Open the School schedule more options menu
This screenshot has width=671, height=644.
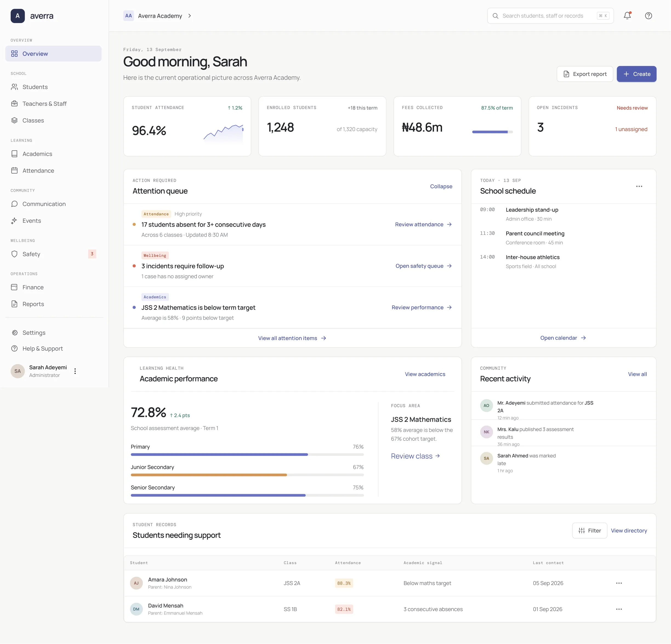pyautogui.click(x=639, y=187)
